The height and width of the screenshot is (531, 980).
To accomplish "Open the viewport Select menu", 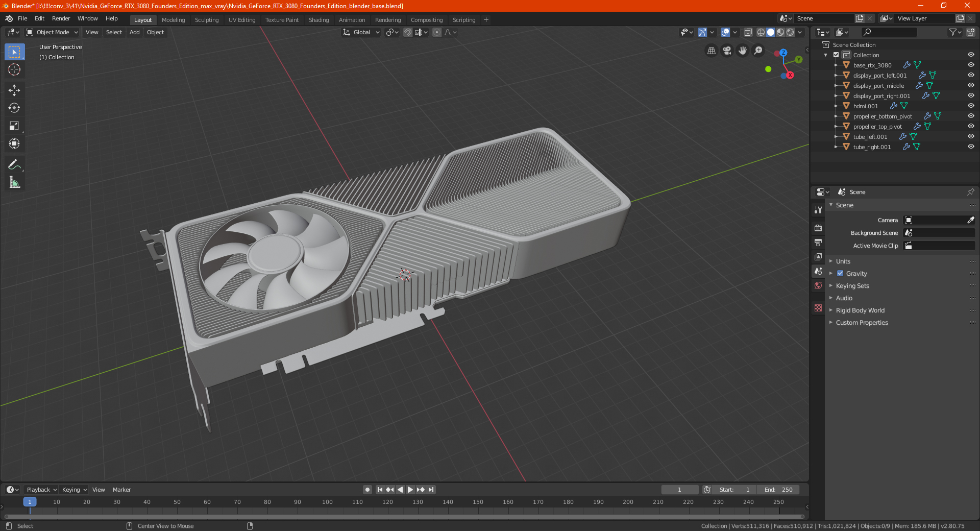I will pos(114,32).
